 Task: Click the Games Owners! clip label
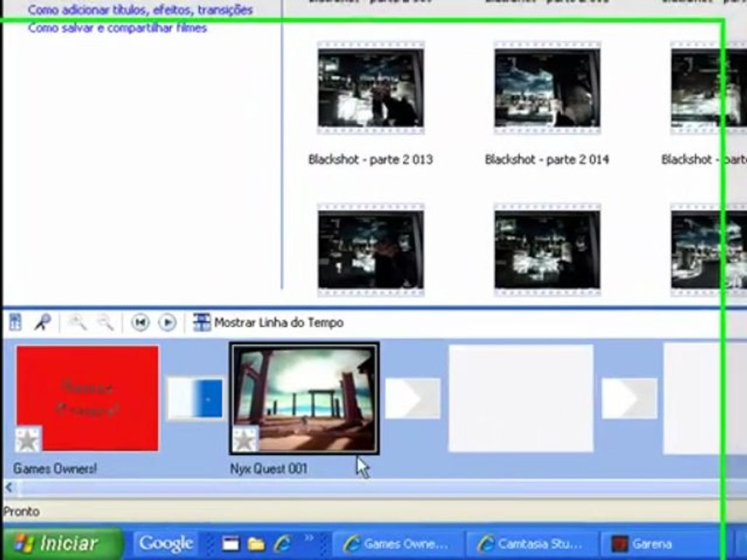tap(54, 468)
